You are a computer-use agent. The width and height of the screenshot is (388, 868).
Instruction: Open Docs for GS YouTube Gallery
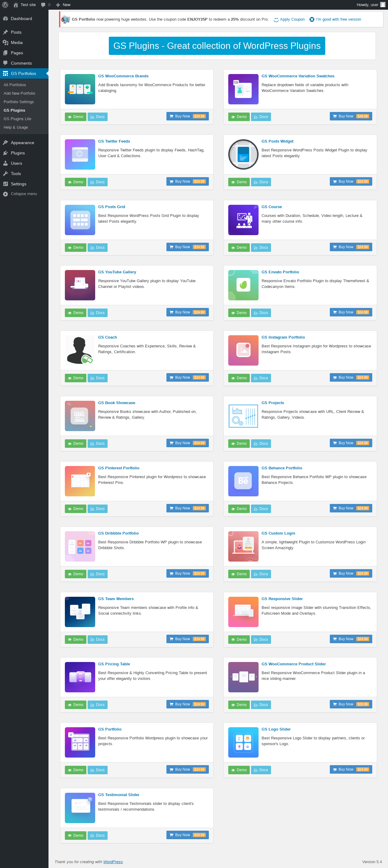98,313
